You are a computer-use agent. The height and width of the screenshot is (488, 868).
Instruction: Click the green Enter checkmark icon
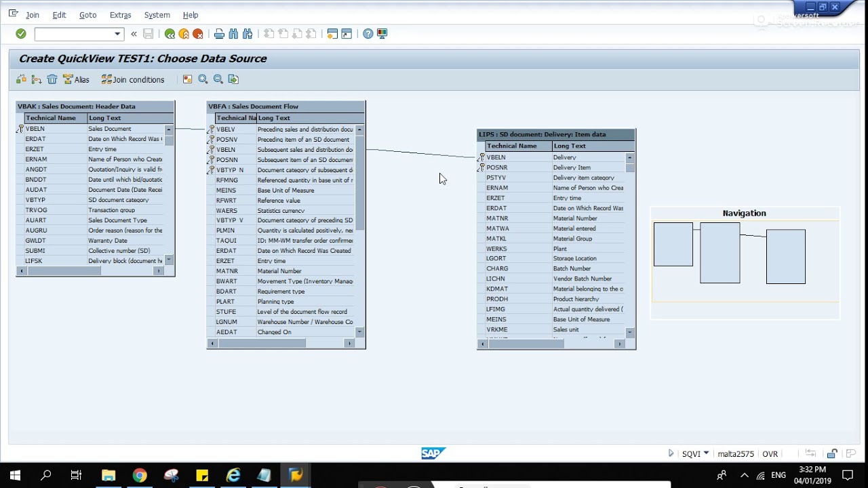click(x=21, y=34)
